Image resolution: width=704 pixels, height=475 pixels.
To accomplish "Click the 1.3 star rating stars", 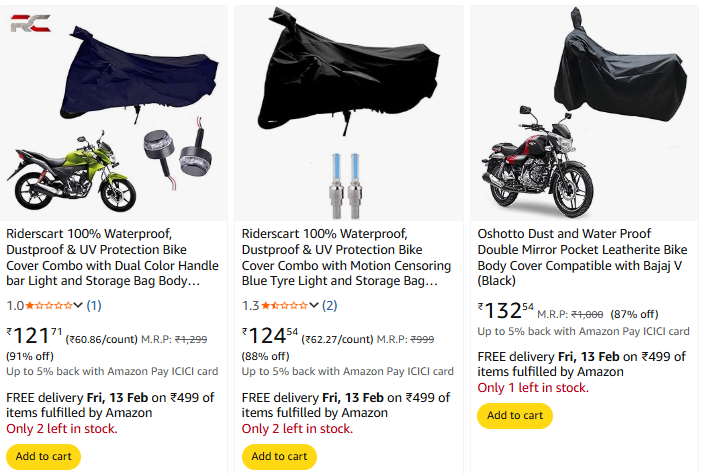I will point(286,305).
